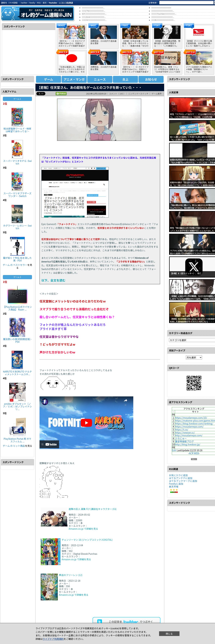Open the 75RT ダイハツ article thumbnail
This screenshot has height=644, width=215.
point(199,32)
